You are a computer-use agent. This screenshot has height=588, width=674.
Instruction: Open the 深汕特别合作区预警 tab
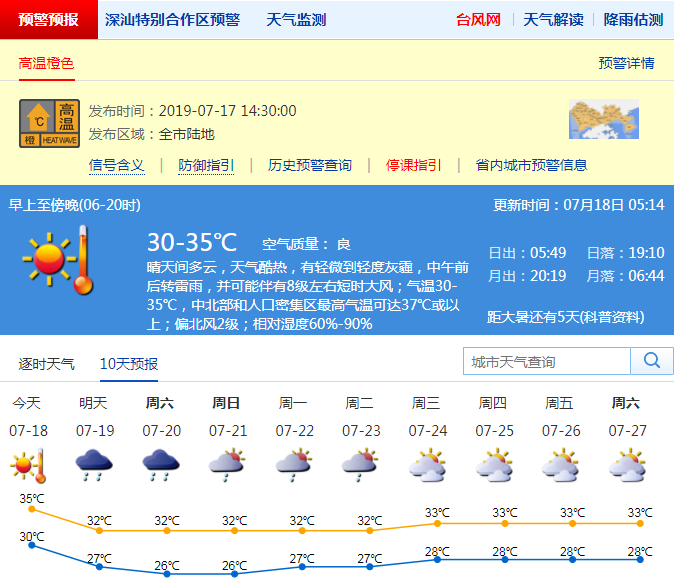point(172,20)
